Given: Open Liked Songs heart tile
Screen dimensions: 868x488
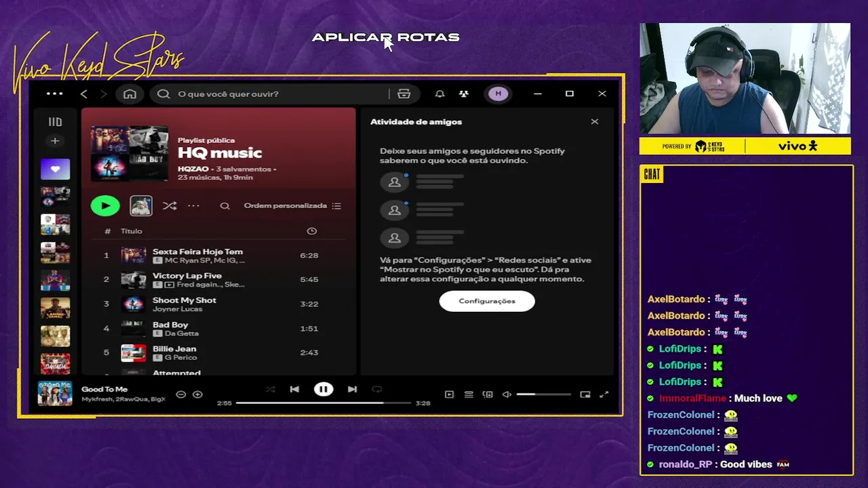Looking at the screenshot, I should (55, 169).
